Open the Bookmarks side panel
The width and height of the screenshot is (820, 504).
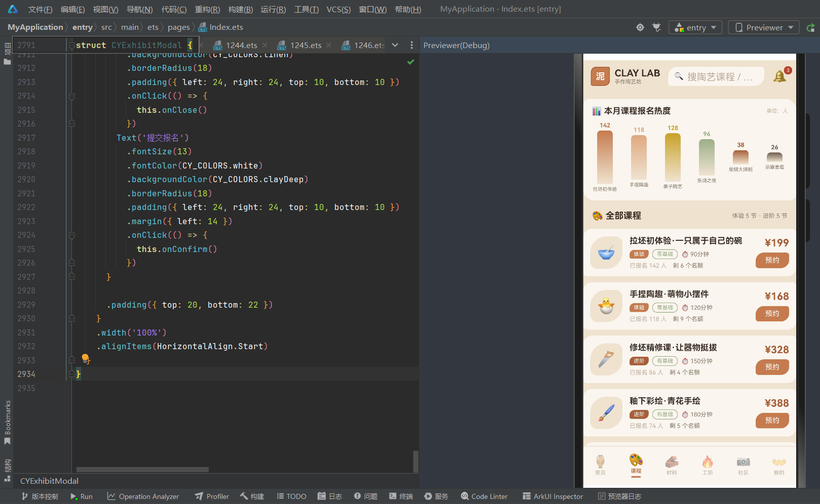click(x=7, y=423)
